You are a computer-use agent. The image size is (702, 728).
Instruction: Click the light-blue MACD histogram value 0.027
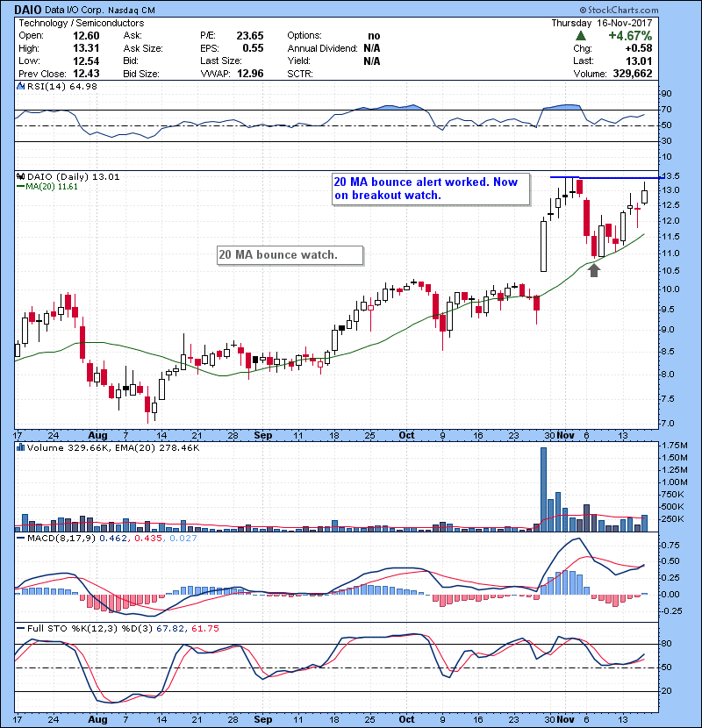point(183,539)
